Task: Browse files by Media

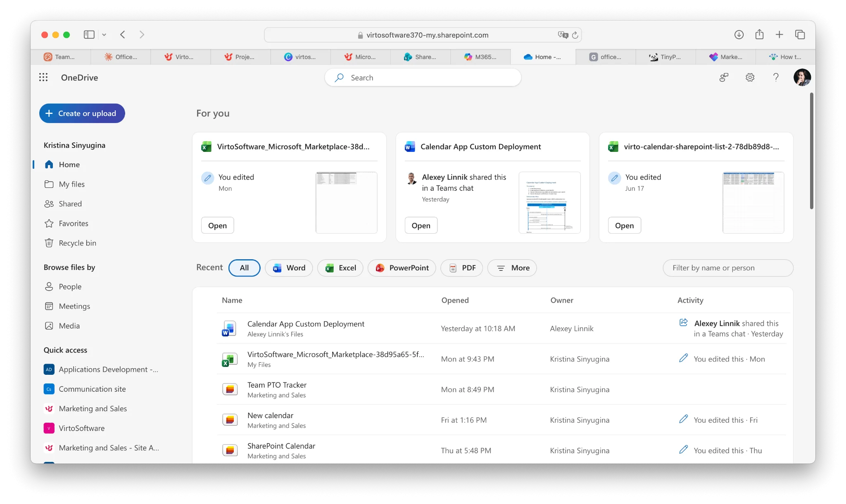Action: [62, 326]
